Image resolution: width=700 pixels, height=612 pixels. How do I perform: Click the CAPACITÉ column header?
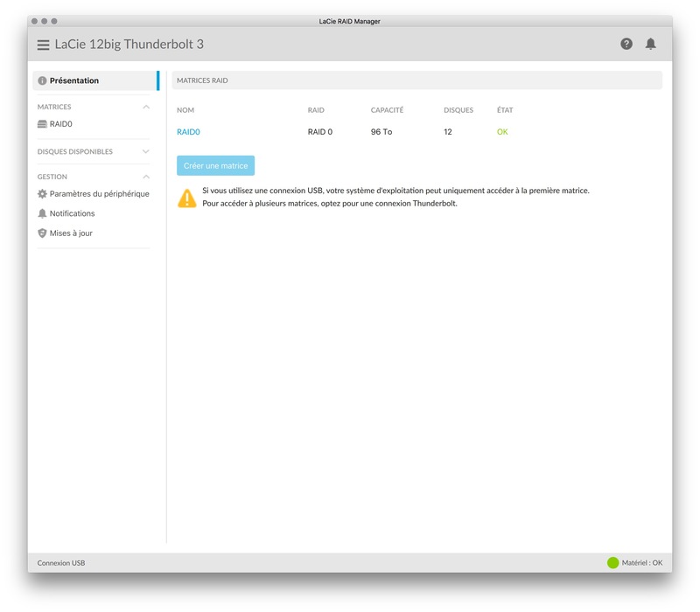point(387,110)
